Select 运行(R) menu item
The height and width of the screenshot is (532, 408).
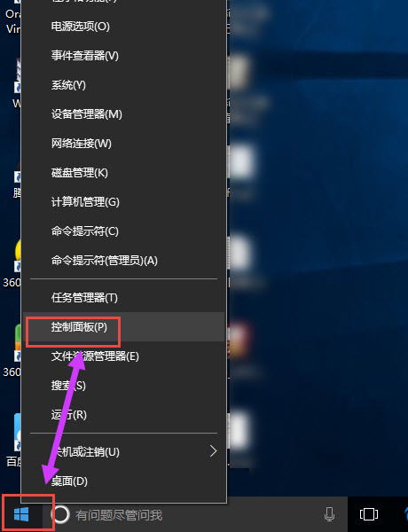pos(123,415)
